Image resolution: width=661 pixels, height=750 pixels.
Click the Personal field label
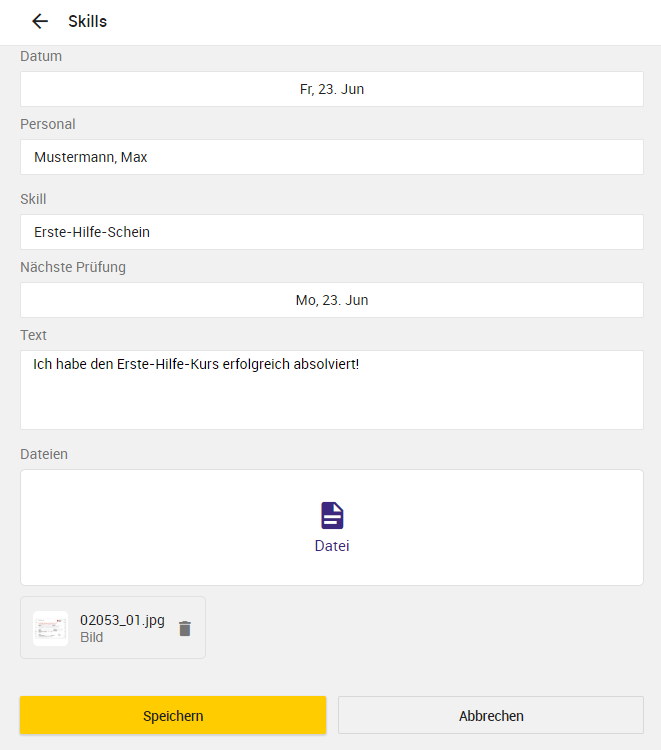(x=48, y=124)
